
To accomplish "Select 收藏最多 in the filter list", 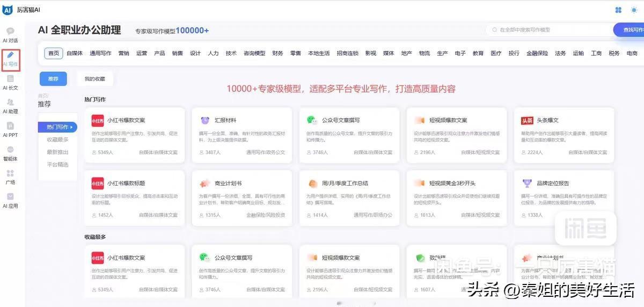I will 57,140.
